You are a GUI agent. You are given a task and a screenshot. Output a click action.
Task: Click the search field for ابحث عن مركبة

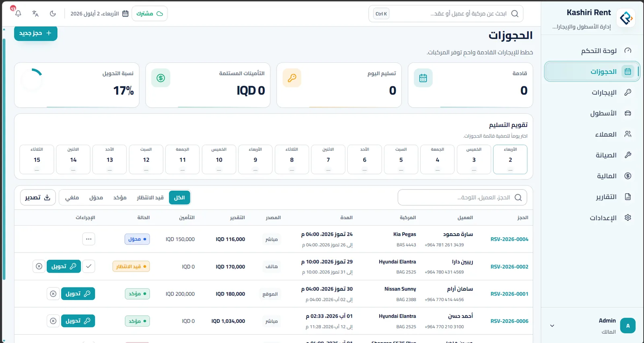point(446,14)
